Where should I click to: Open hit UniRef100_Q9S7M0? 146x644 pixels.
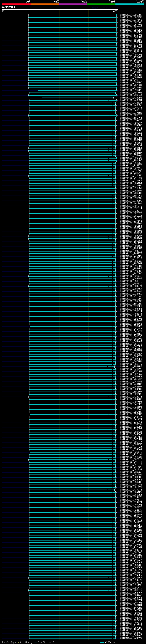tap(131, 15)
